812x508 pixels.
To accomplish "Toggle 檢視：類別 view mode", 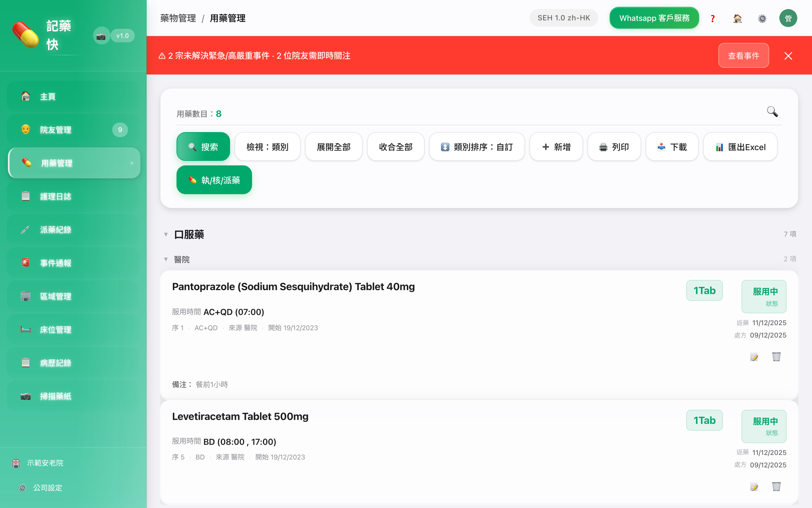I will coord(267,147).
